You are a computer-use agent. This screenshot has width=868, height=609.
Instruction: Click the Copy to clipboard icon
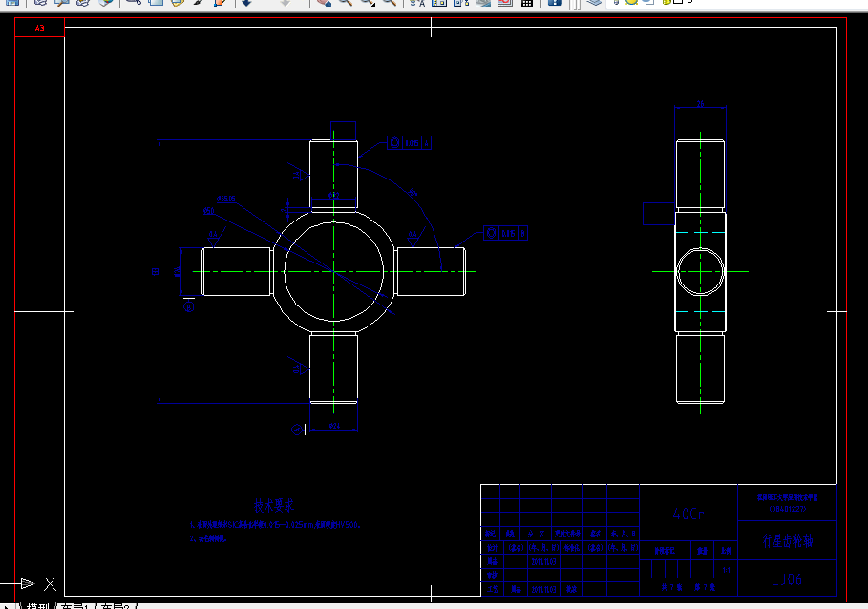click(156, 2)
